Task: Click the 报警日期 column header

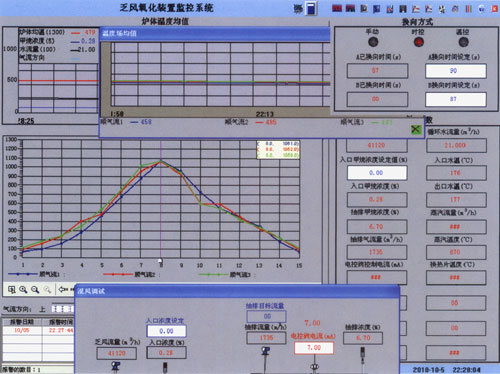Action: [22, 322]
